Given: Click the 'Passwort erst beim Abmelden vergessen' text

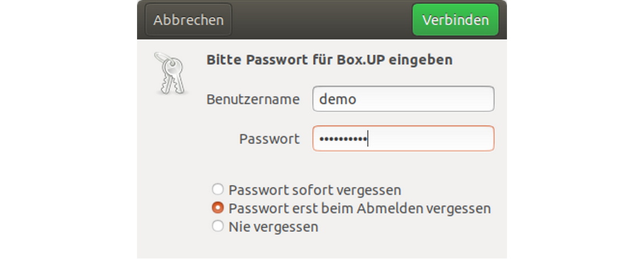Looking at the screenshot, I should click(x=359, y=208).
